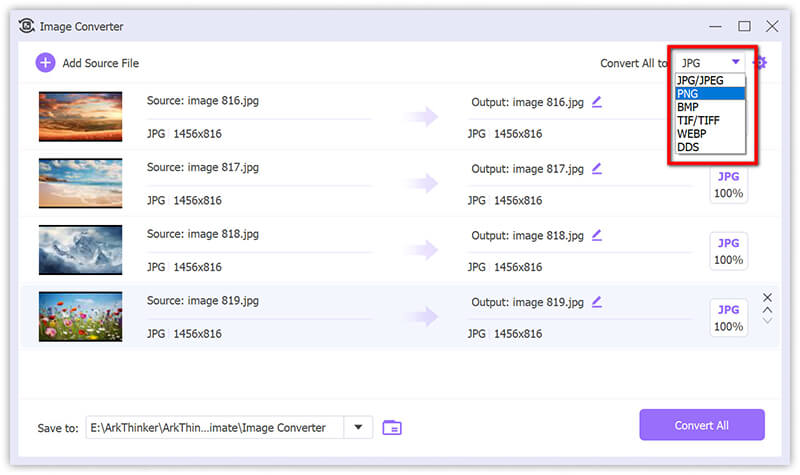This screenshot has height=475, width=800.
Task: Choose BMP from the format list
Action: pos(710,107)
